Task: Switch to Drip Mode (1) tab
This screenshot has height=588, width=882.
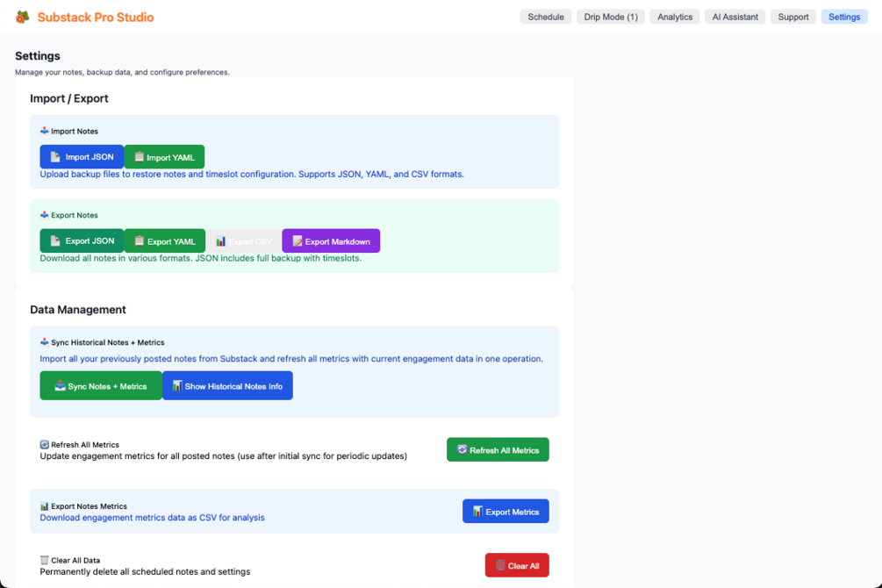Action: (611, 17)
